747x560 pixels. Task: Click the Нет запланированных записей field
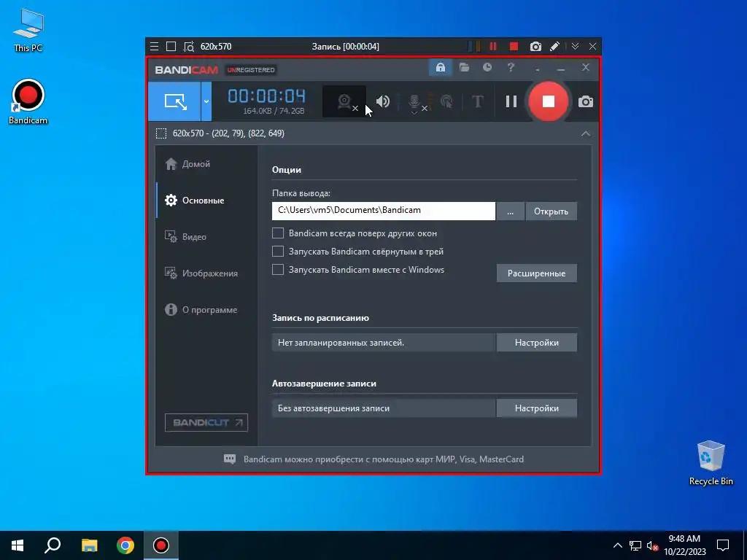tap(383, 343)
